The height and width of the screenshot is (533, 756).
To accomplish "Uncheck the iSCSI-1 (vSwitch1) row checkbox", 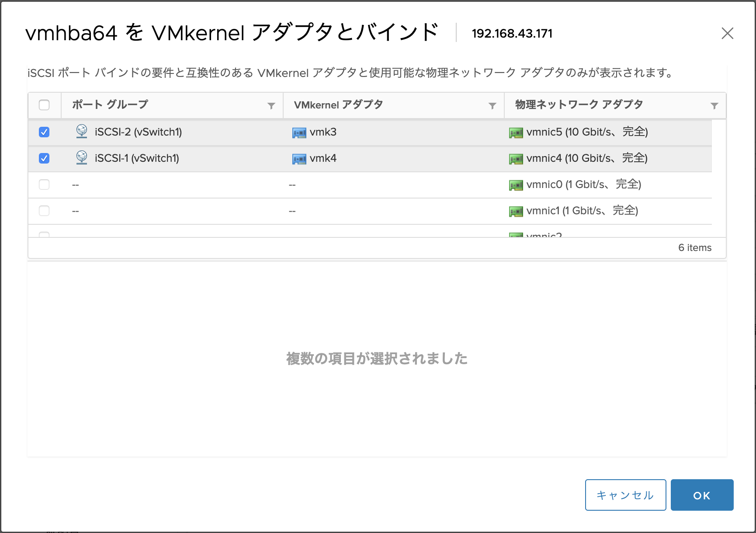I will 44,158.
